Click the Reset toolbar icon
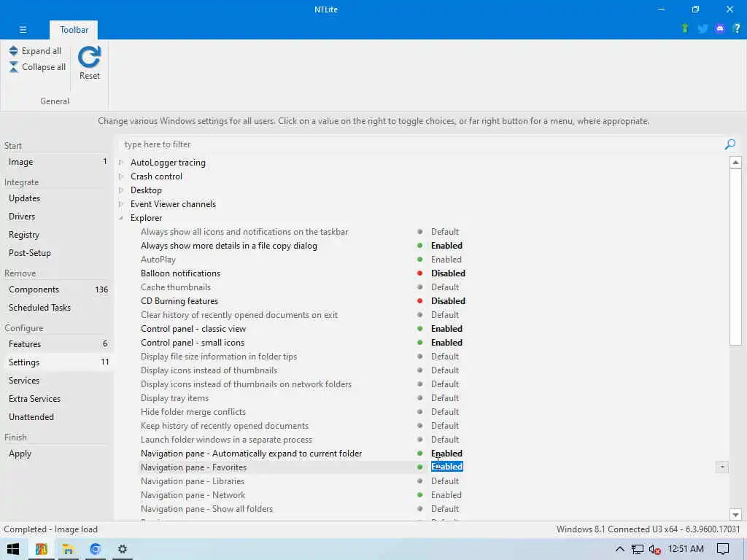This screenshot has width=747, height=560. click(x=89, y=58)
